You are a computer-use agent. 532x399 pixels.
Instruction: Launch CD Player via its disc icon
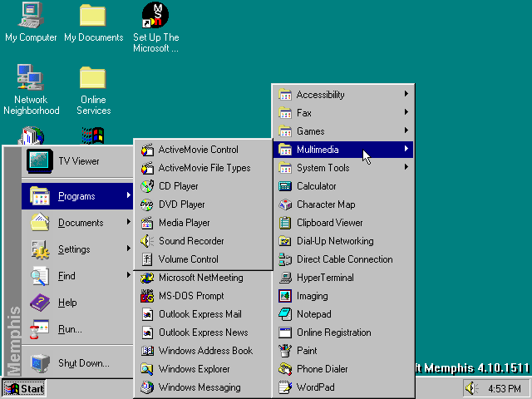(x=147, y=186)
